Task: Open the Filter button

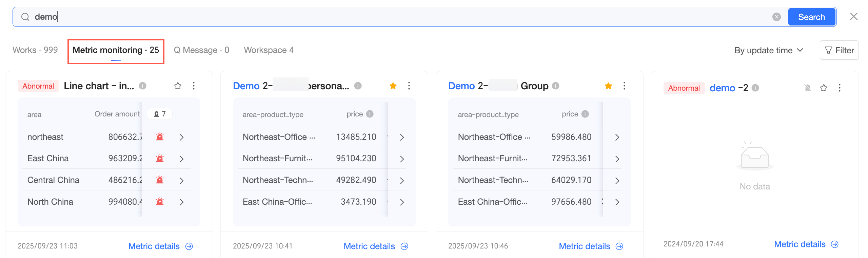Action: [839, 50]
